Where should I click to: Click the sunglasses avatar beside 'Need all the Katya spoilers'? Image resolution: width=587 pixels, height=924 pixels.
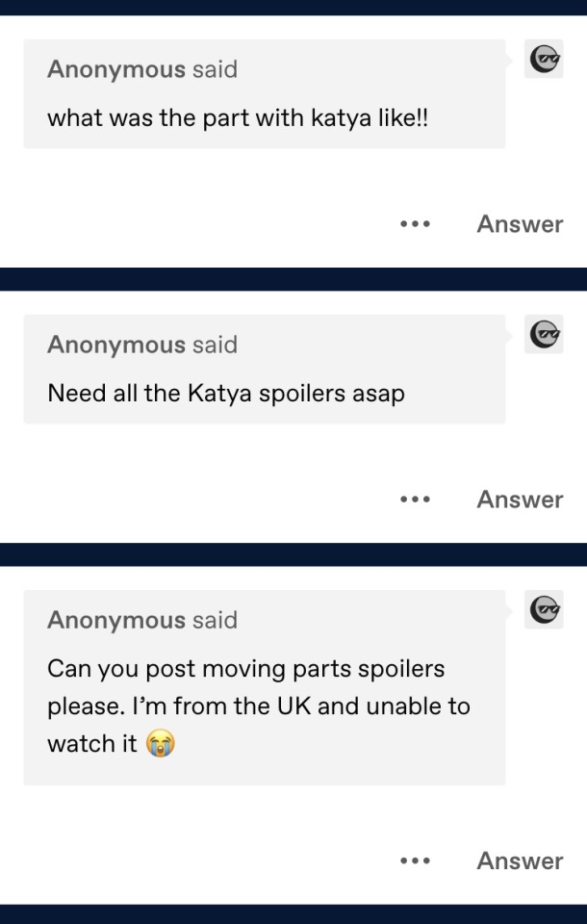click(x=544, y=334)
